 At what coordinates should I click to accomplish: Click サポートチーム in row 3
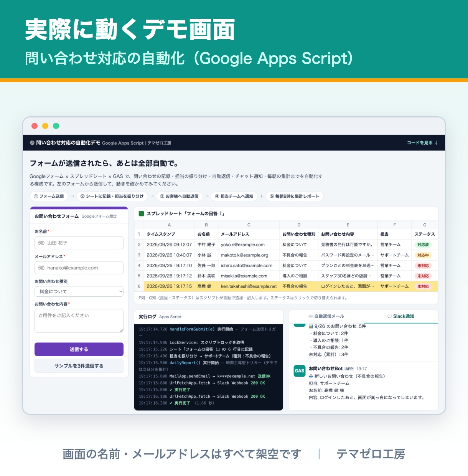[394, 255]
